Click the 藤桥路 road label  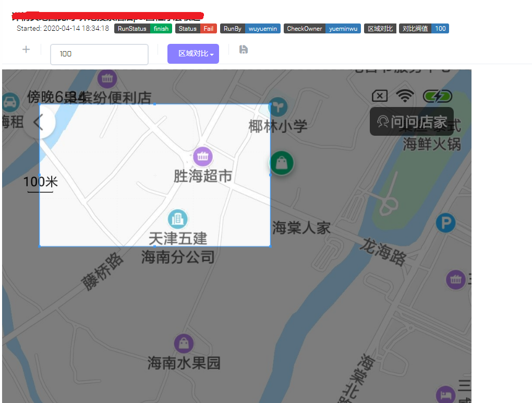coord(102,271)
